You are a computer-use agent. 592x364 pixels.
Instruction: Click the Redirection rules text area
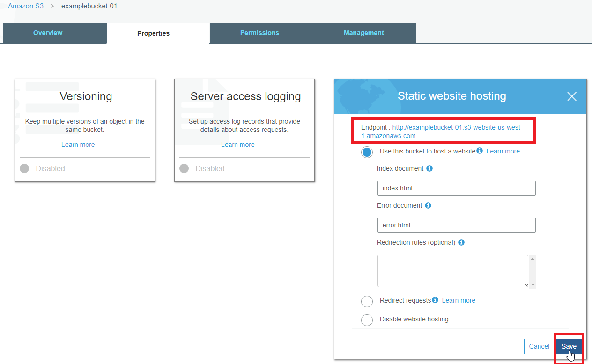[x=453, y=271]
